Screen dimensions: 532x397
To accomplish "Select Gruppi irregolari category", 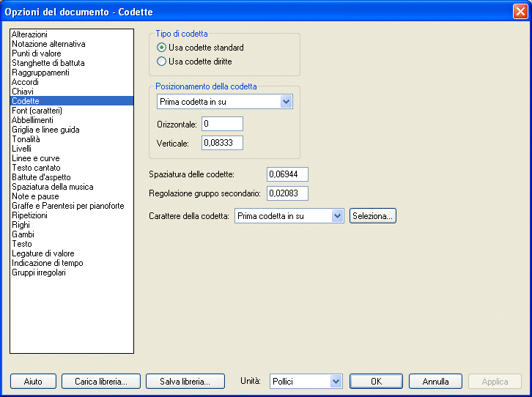I will [72, 272].
